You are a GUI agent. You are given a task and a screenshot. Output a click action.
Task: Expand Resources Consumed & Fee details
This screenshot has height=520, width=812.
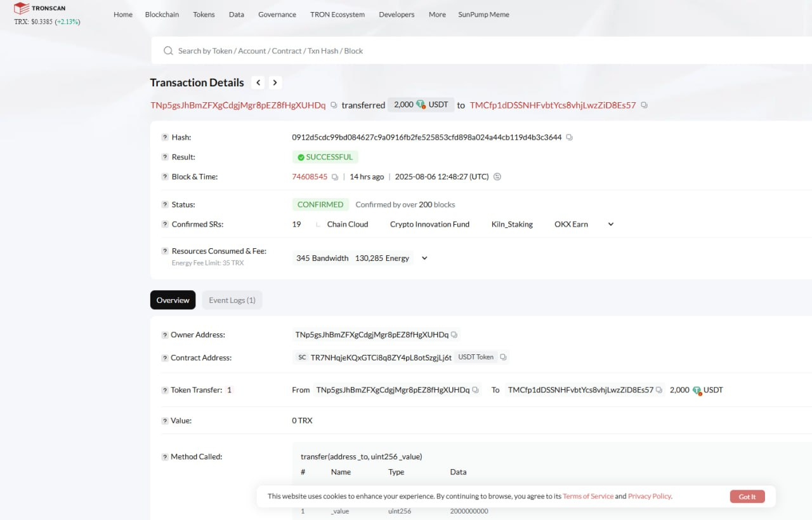pyautogui.click(x=424, y=258)
